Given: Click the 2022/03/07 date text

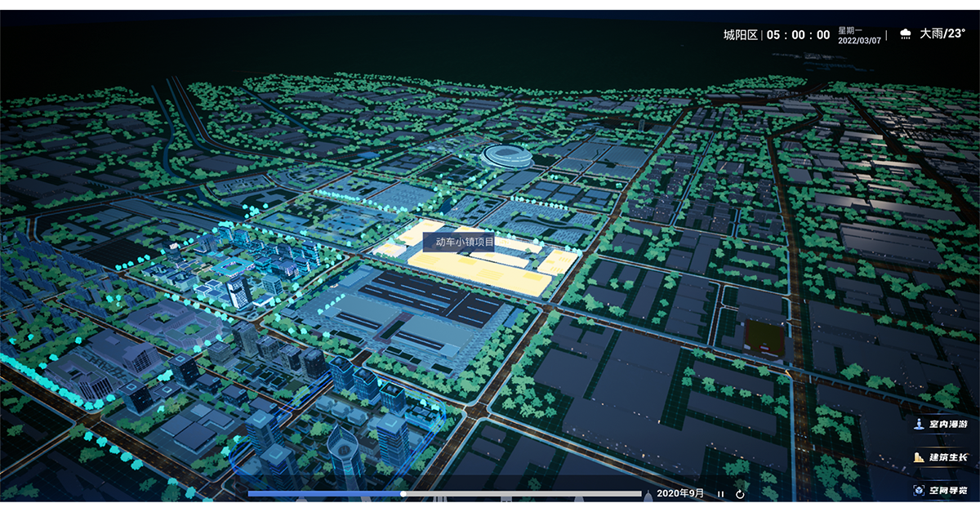Looking at the screenshot, I should (859, 40).
